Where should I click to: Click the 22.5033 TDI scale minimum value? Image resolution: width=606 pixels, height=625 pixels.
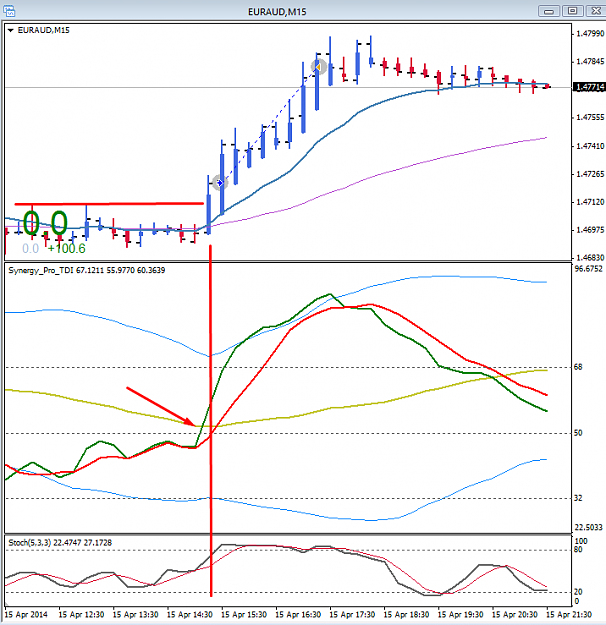click(x=588, y=527)
